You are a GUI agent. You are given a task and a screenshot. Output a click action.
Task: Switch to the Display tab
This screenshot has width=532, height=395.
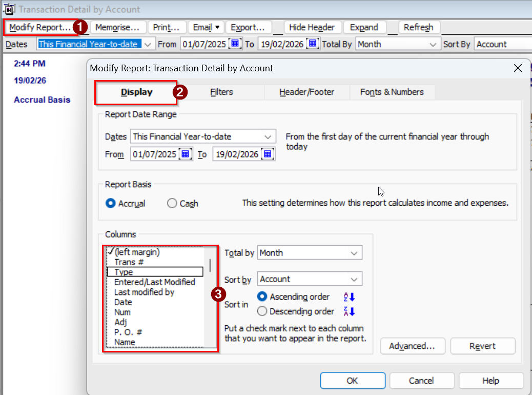coord(137,92)
